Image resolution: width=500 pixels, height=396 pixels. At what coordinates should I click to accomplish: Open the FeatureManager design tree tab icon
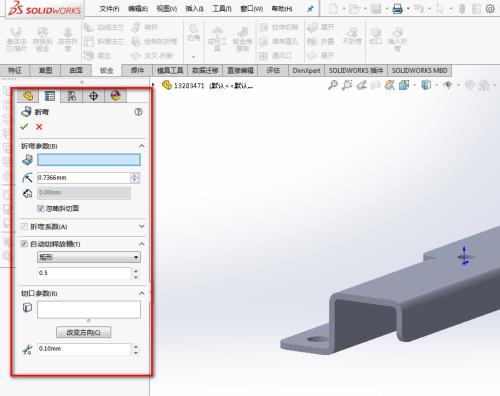click(x=28, y=96)
